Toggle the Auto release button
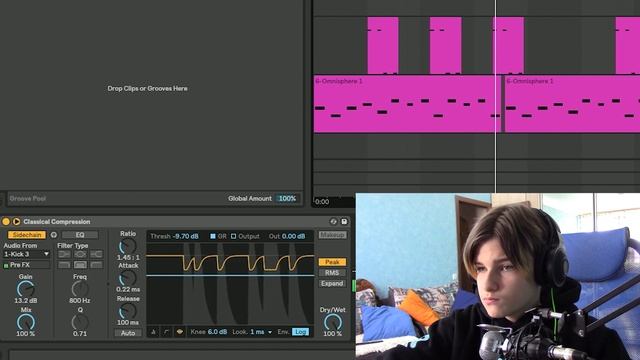The height and width of the screenshot is (360, 640). coord(128,333)
